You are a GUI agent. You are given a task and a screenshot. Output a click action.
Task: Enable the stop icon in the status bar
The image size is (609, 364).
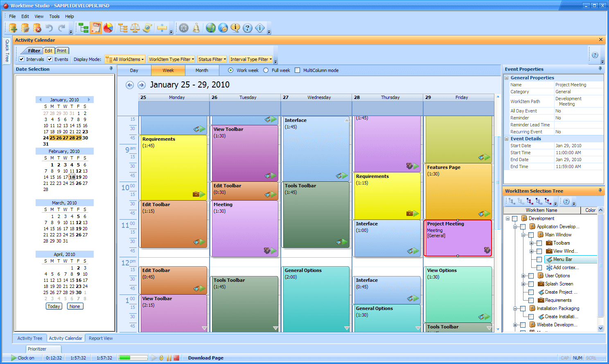[176, 358]
